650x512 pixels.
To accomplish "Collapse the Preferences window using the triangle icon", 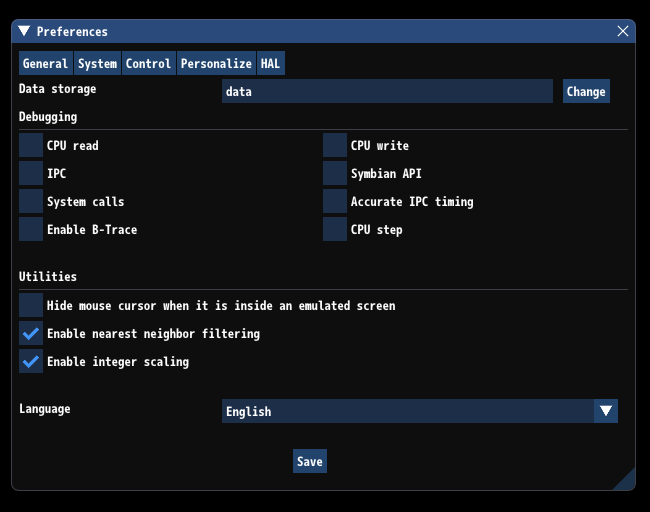I will coord(24,31).
